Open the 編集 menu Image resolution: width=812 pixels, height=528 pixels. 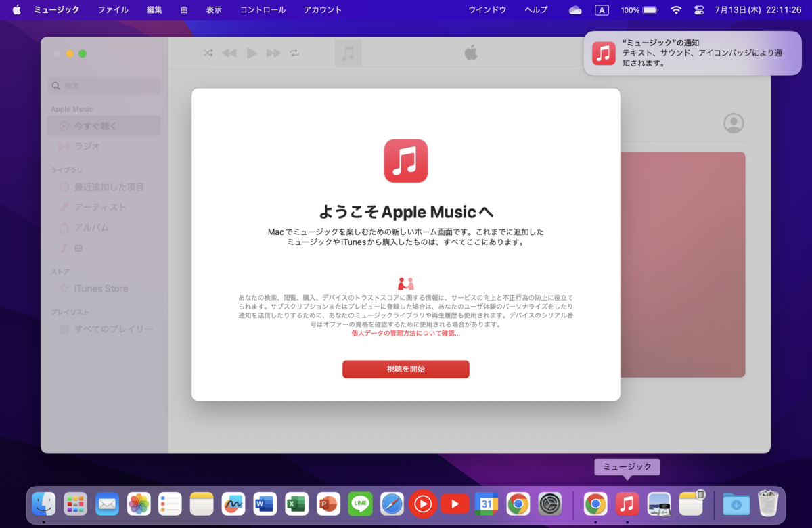[154, 9]
